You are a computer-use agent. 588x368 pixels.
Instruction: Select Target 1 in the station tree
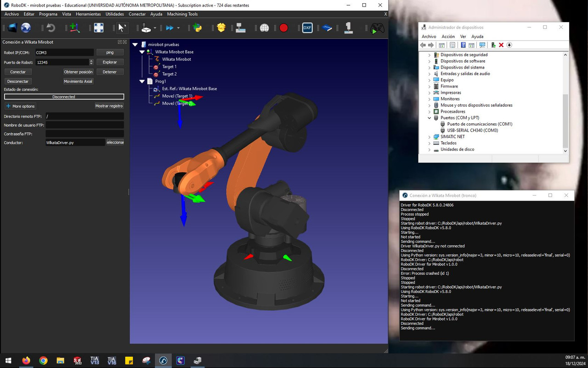click(169, 67)
